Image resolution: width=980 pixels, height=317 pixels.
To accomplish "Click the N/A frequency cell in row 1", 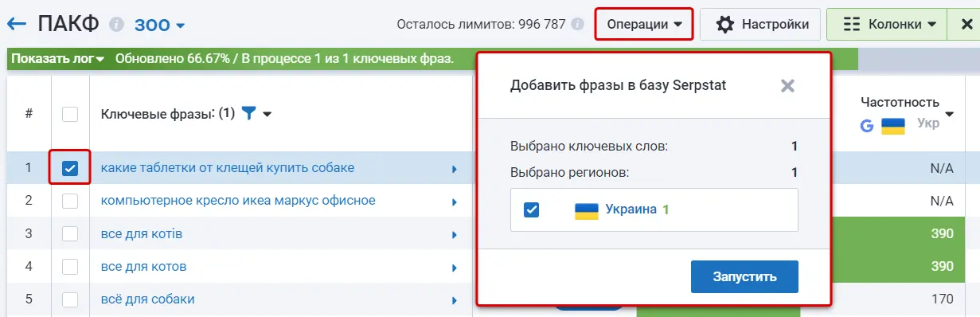I will coord(942,168).
